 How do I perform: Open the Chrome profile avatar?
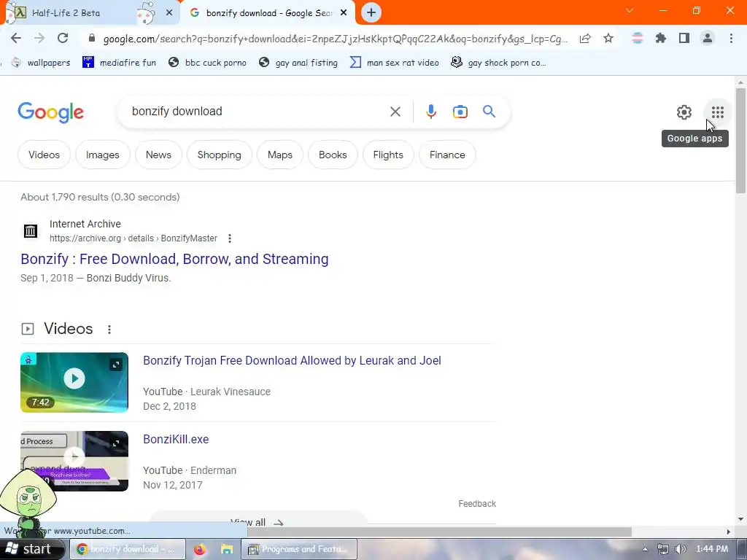(708, 38)
